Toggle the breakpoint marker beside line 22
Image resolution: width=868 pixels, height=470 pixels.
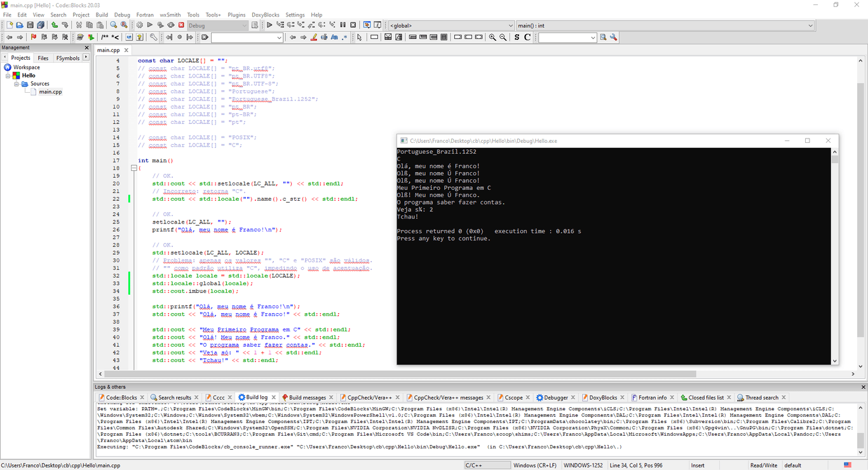(129, 198)
